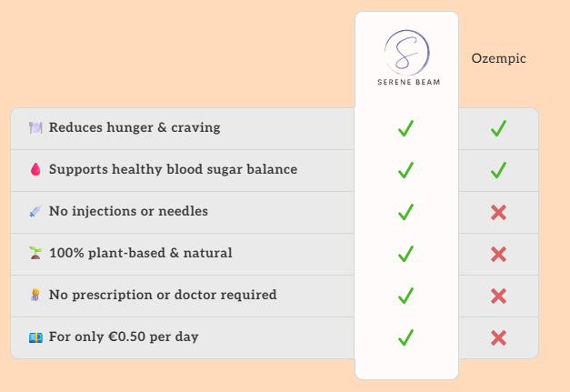The image size is (570, 392).
Task: Select Ozempic red cross in plant-based row
Action: [x=498, y=254]
